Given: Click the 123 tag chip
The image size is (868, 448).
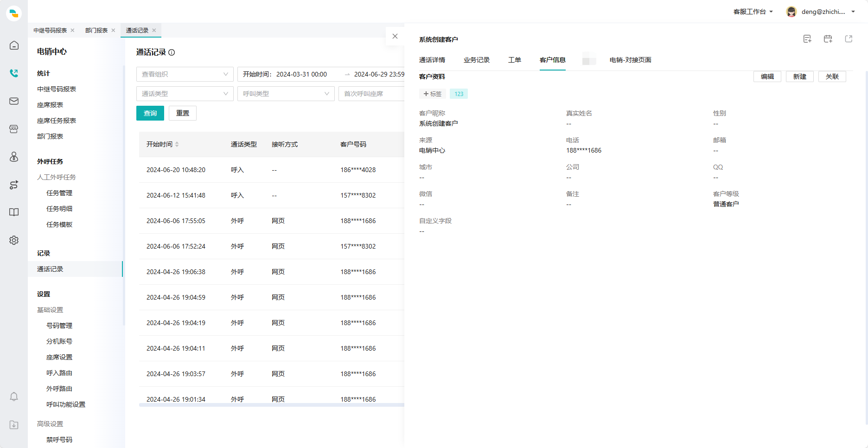Looking at the screenshot, I should click(459, 94).
